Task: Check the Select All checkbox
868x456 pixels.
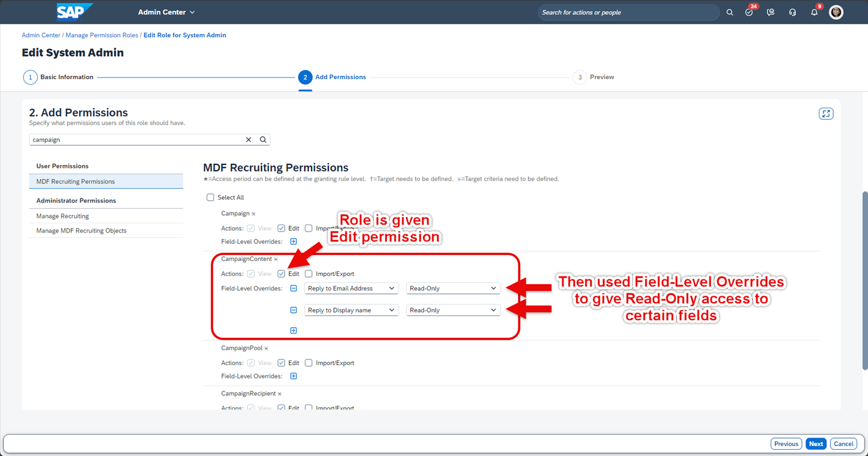Action: (x=211, y=197)
